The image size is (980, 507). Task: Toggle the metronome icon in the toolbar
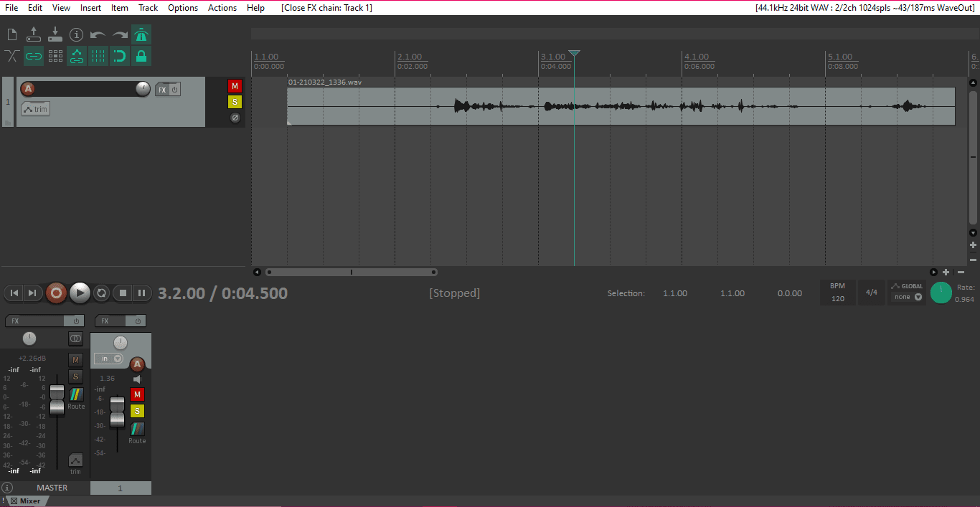141,34
